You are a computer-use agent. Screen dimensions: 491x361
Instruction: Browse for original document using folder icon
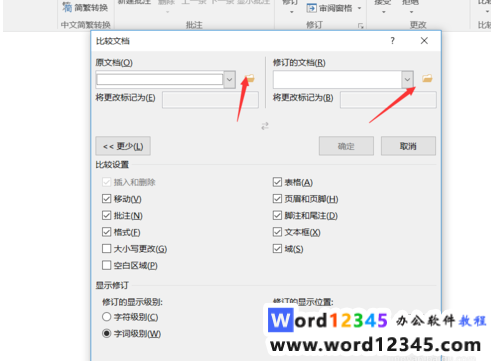coord(250,78)
